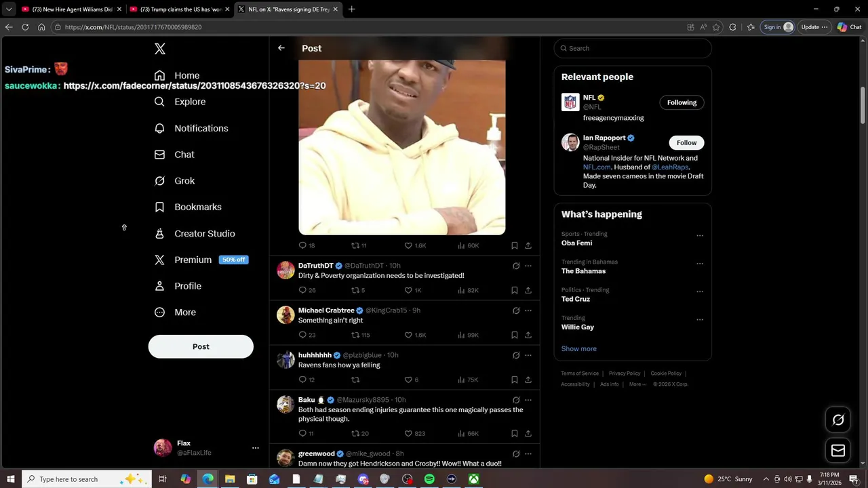Open more options on DaTruthDT reply
The width and height of the screenshot is (868, 488).
(528, 266)
